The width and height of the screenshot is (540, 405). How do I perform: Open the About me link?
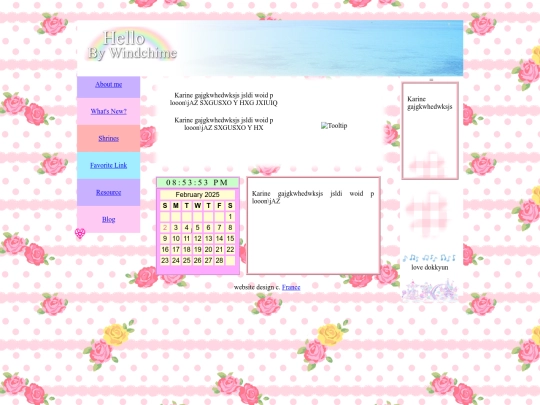pyautogui.click(x=108, y=84)
